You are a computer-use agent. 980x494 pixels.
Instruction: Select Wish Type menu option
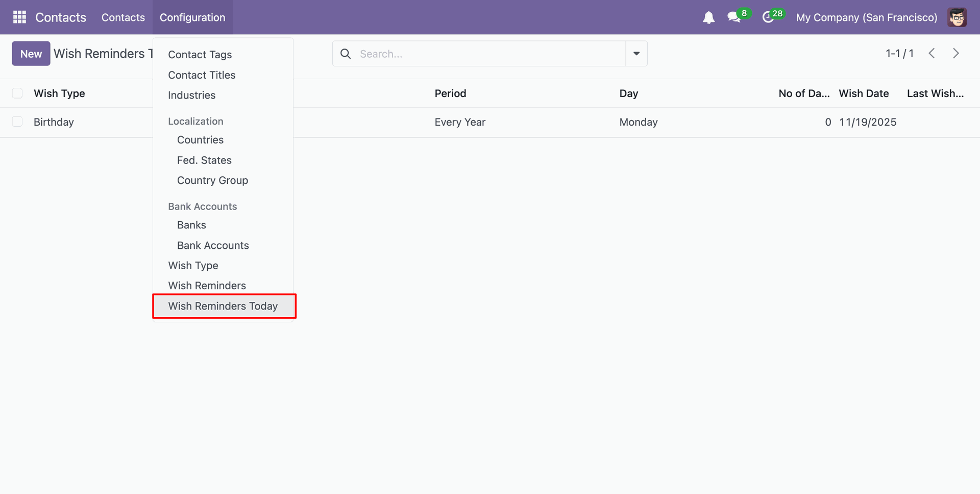tap(193, 266)
